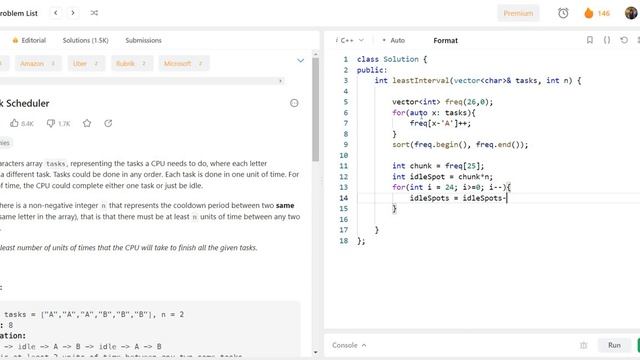
Task: Click the leastInterval function signature line
Action: click(x=478, y=80)
